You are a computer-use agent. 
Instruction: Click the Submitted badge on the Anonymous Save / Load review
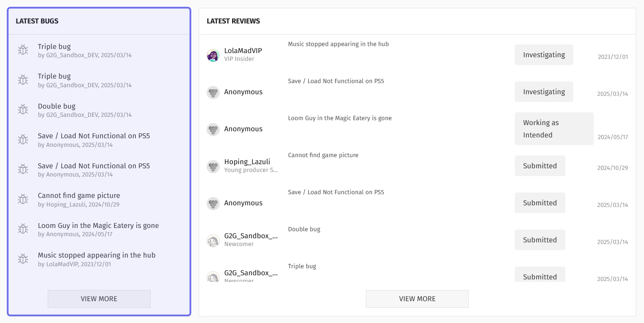click(540, 203)
